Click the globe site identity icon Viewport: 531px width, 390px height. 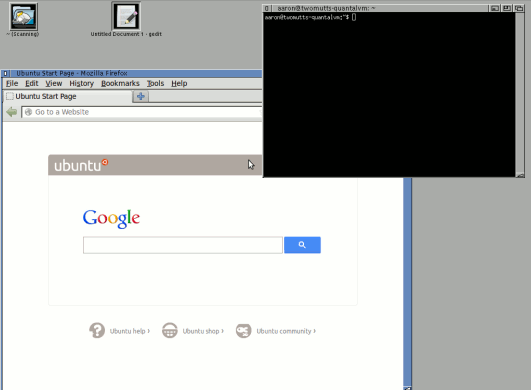28,112
